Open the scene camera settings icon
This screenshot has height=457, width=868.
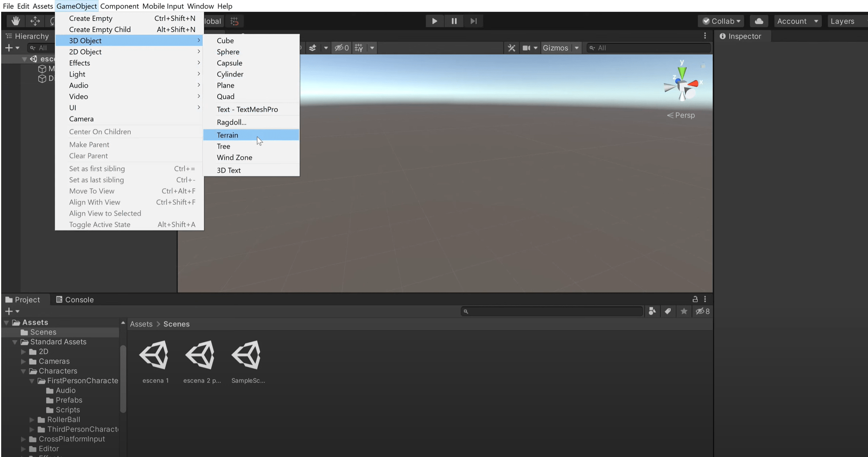[x=527, y=48]
